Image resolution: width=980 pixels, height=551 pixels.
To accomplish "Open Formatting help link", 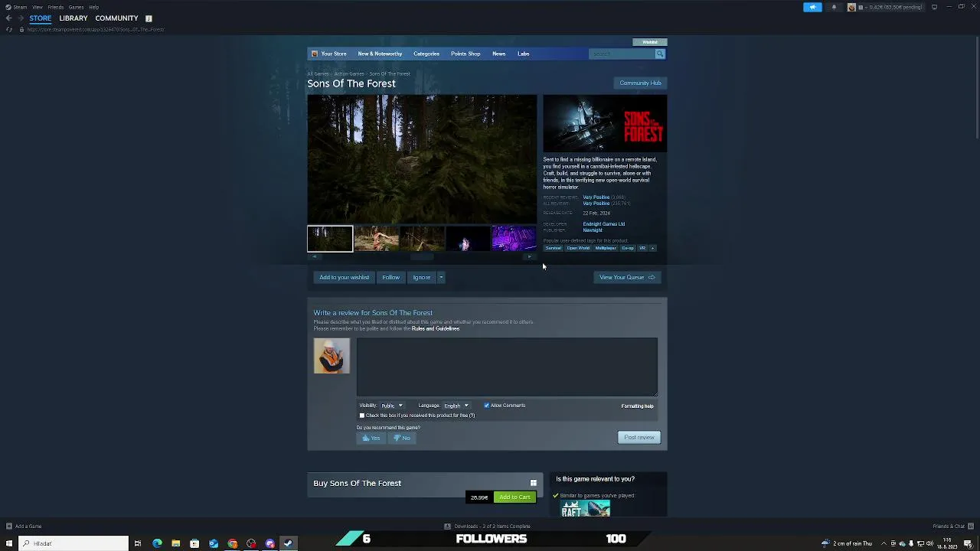I will click(637, 406).
